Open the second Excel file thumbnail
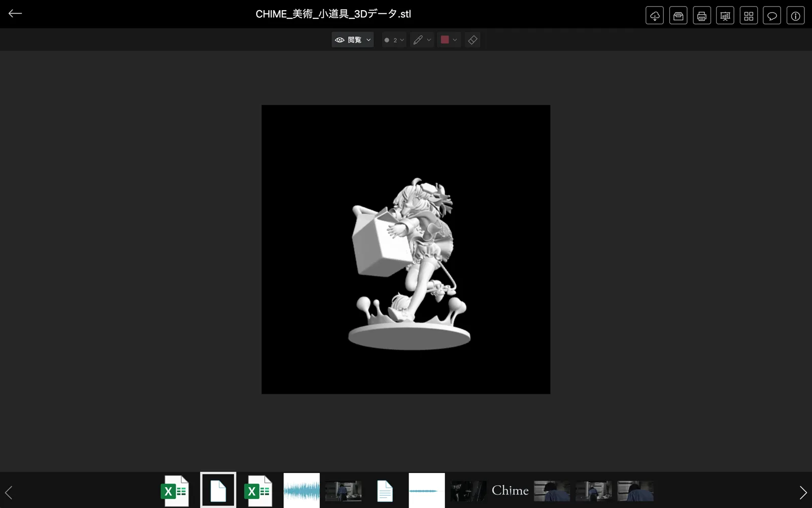The height and width of the screenshot is (508, 812). (259, 491)
